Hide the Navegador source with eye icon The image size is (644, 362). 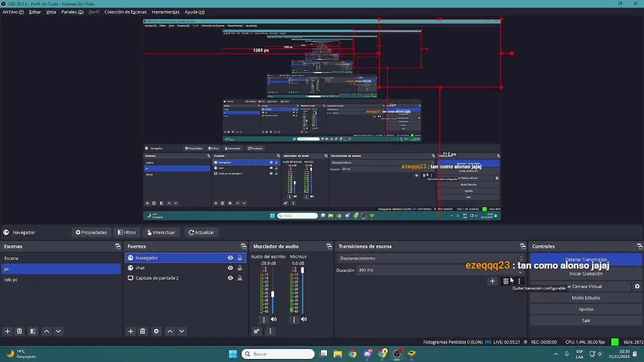point(230,258)
